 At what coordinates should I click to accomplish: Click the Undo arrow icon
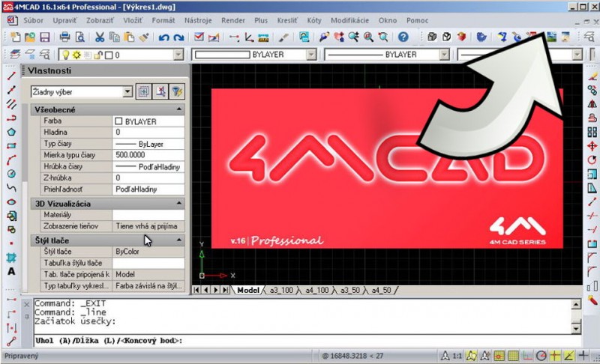pyautogui.click(x=163, y=37)
